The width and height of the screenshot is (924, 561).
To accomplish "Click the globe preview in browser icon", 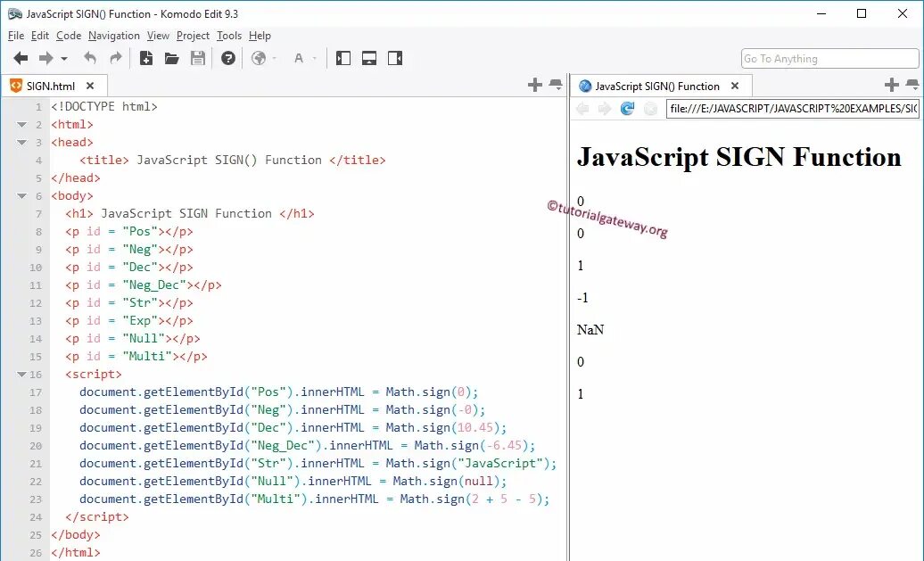I will tap(258, 58).
